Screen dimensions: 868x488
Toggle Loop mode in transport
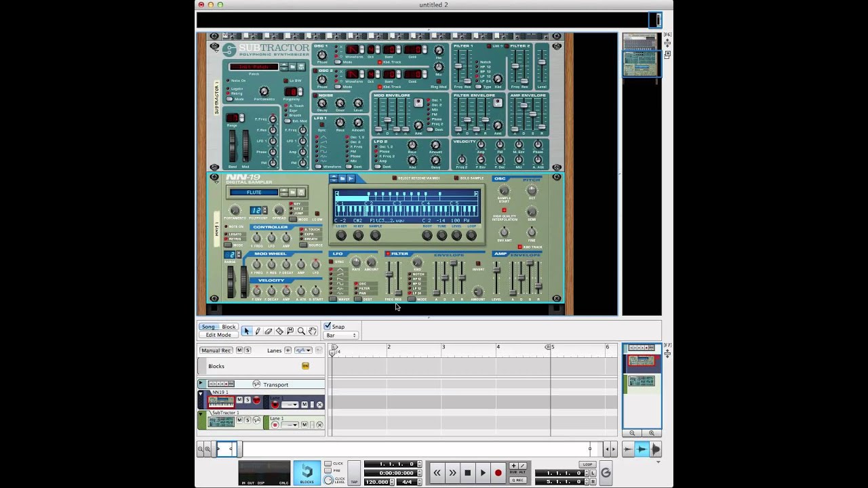[587, 464]
